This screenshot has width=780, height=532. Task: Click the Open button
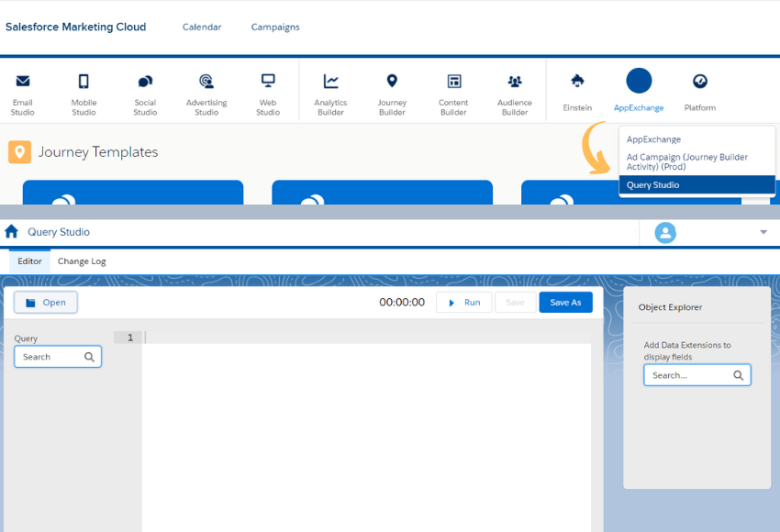[x=46, y=303]
